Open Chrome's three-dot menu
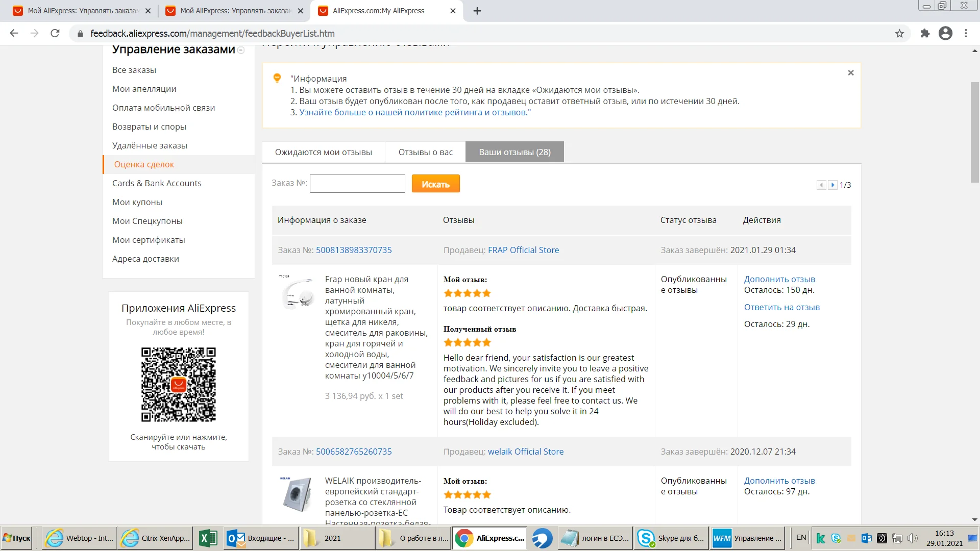The width and height of the screenshot is (980, 551). [966, 34]
